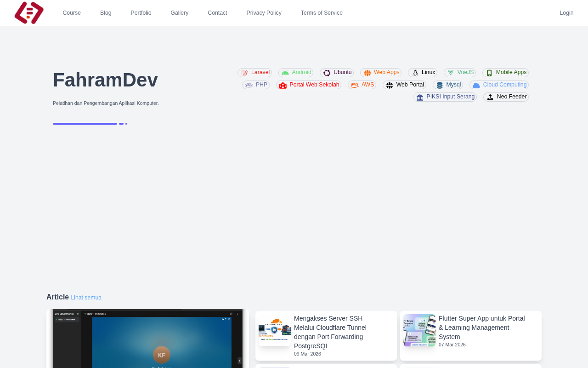The width and height of the screenshot is (588, 368).
Task: Click the Neo Feeder upload icon
Action: (x=490, y=97)
